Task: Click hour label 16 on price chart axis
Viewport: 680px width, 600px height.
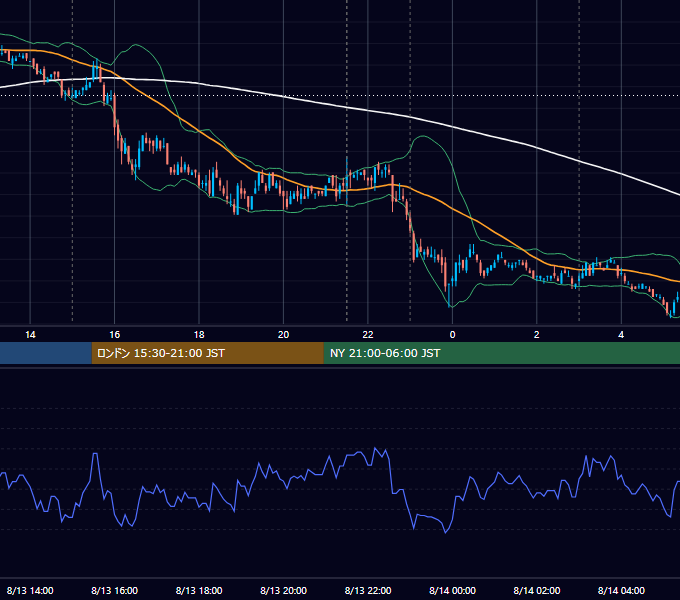Action: (114, 335)
